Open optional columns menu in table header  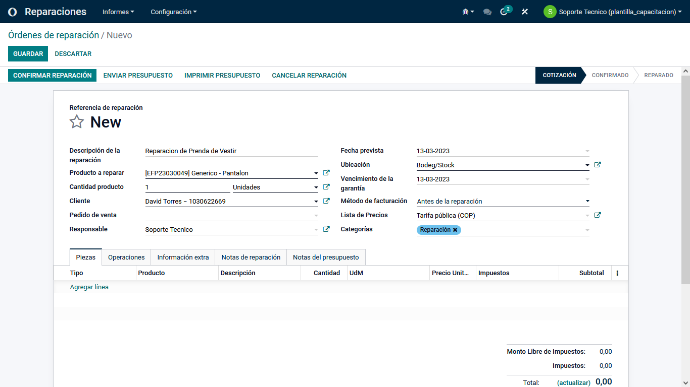[617, 273]
